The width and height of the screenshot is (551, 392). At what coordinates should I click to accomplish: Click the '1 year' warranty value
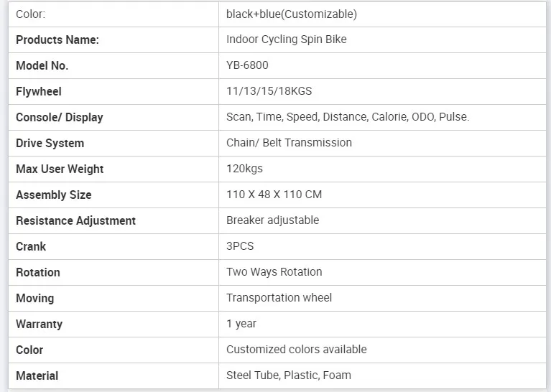click(241, 324)
